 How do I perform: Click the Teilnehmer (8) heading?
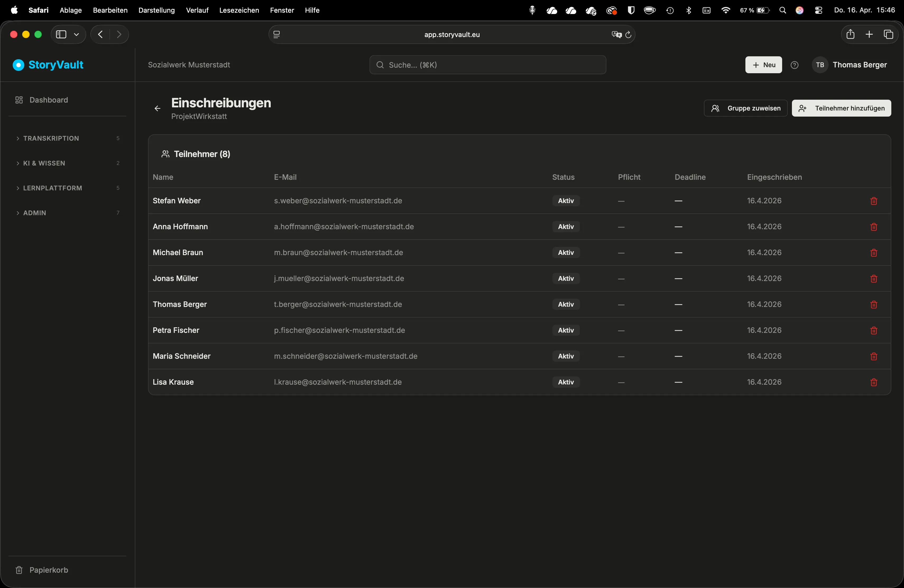pyautogui.click(x=202, y=154)
